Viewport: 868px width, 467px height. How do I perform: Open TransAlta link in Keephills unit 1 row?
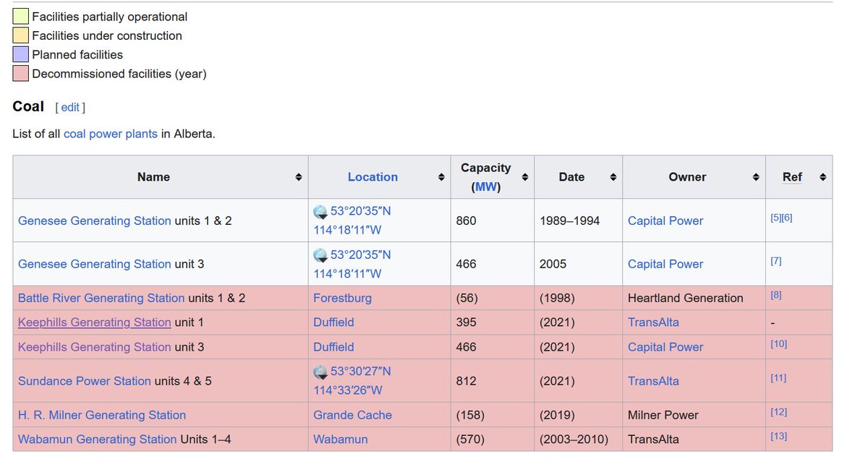click(653, 322)
